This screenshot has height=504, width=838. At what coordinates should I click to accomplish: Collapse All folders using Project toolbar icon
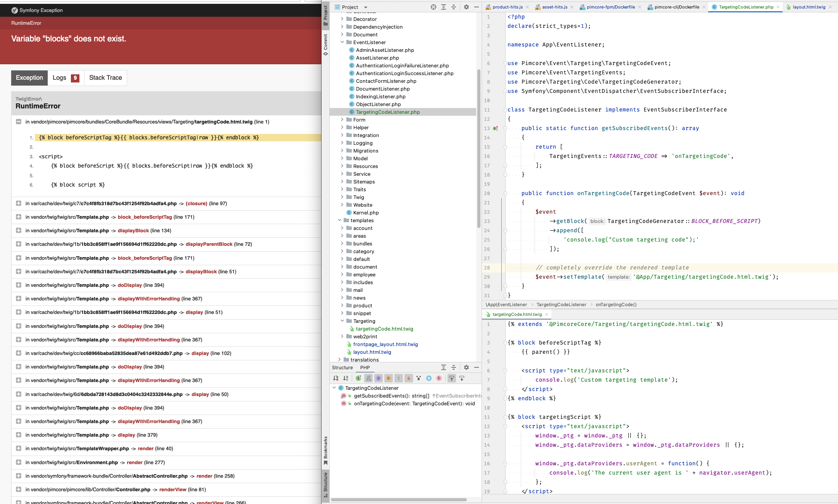point(453,7)
